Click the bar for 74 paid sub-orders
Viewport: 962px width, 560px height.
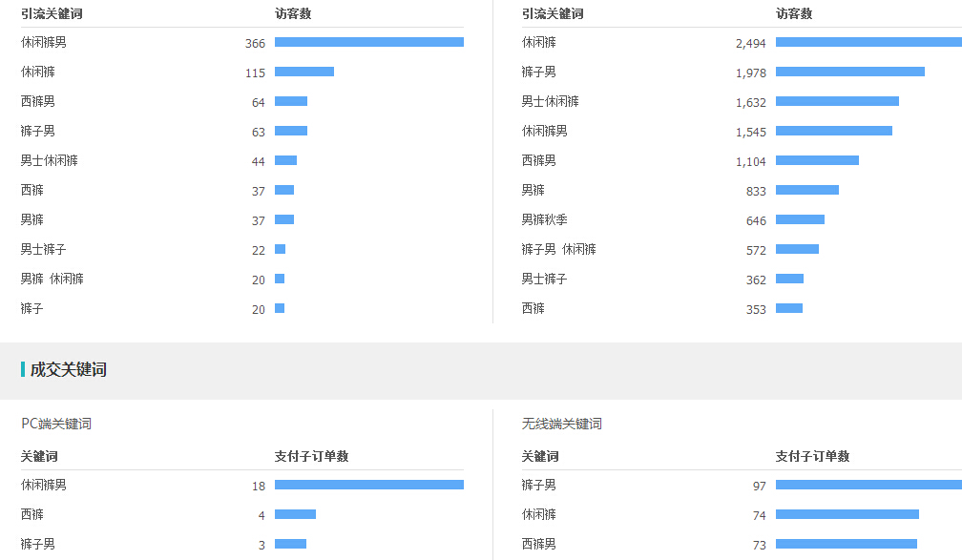coord(847,514)
